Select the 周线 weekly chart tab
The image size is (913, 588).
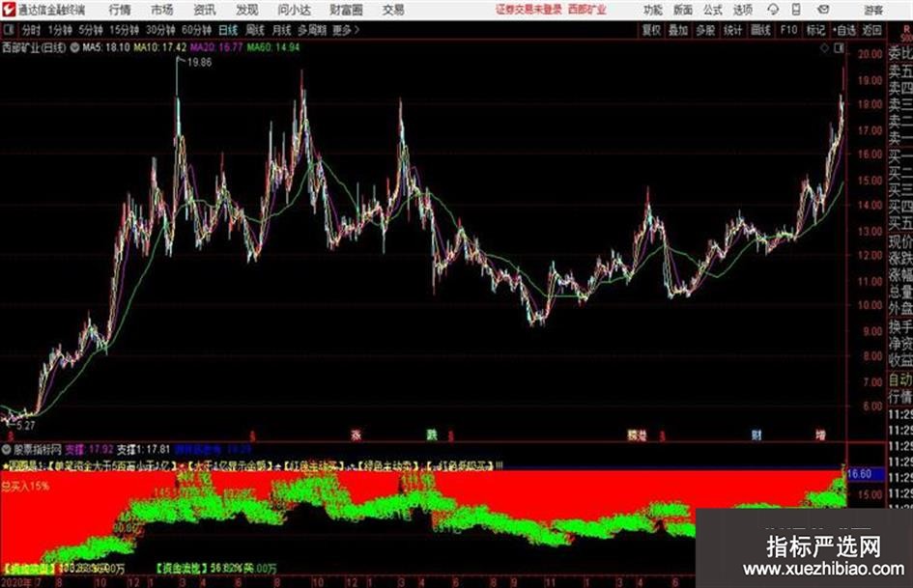tap(255, 30)
